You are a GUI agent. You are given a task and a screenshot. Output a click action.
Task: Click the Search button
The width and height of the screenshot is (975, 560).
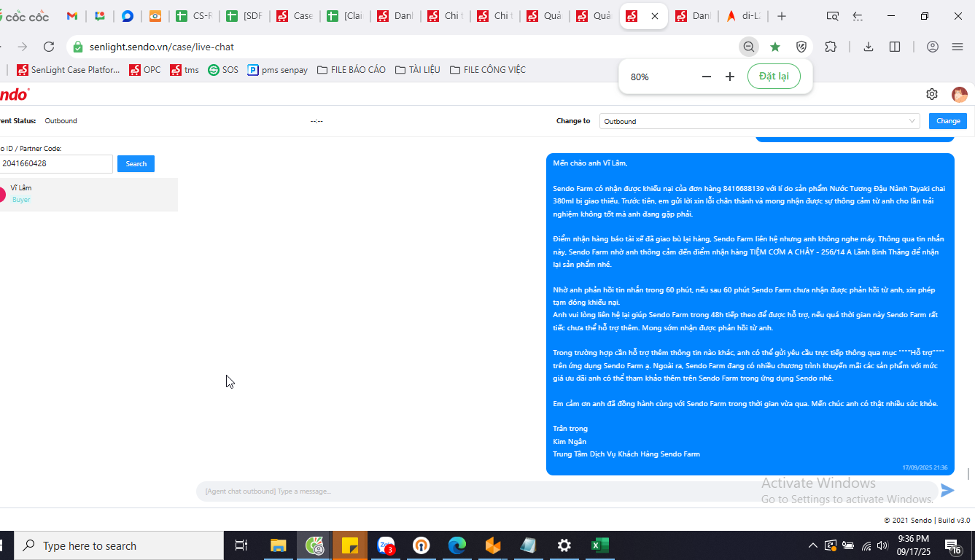pos(136,163)
